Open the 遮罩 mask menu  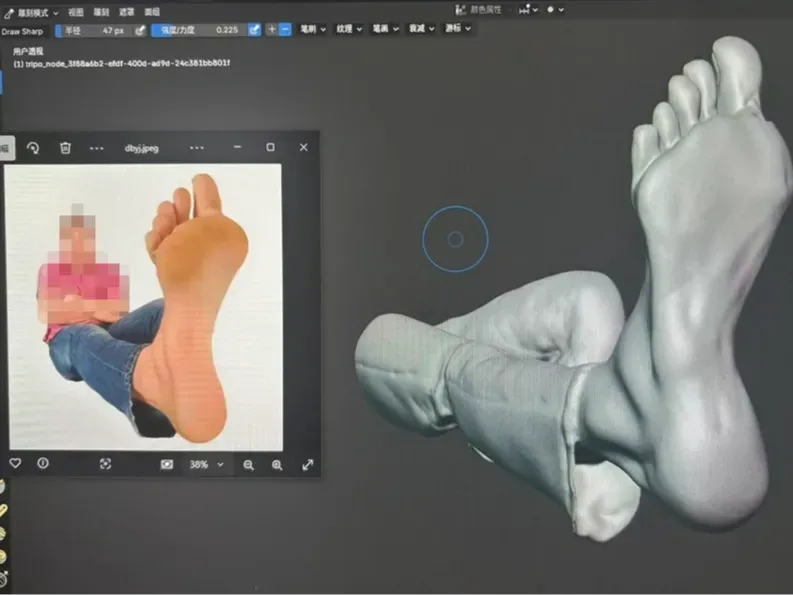(x=126, y=12)
